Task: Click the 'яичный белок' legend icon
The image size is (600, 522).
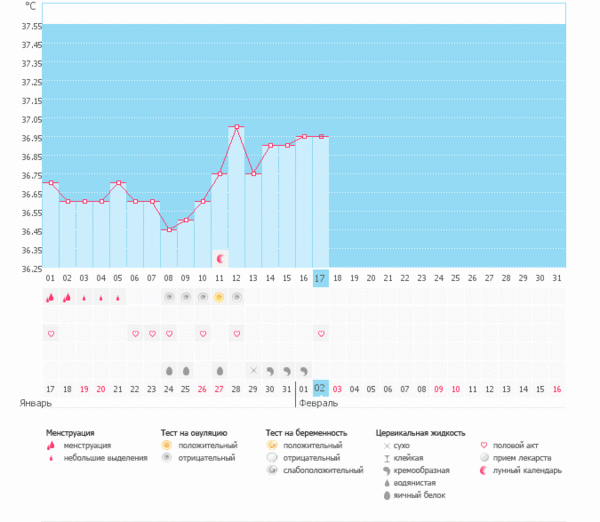Action: tap(387, 496)
